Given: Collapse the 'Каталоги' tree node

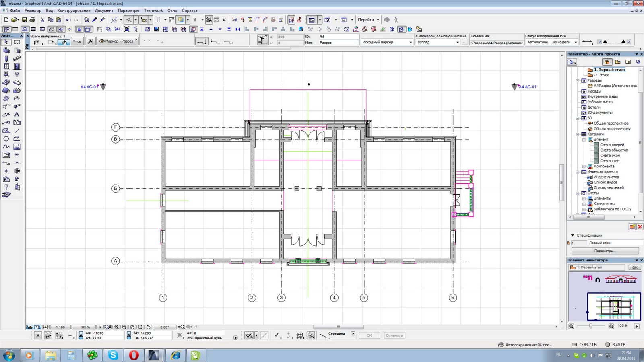Looking at the screenshot, I should (x=578, y=134).
